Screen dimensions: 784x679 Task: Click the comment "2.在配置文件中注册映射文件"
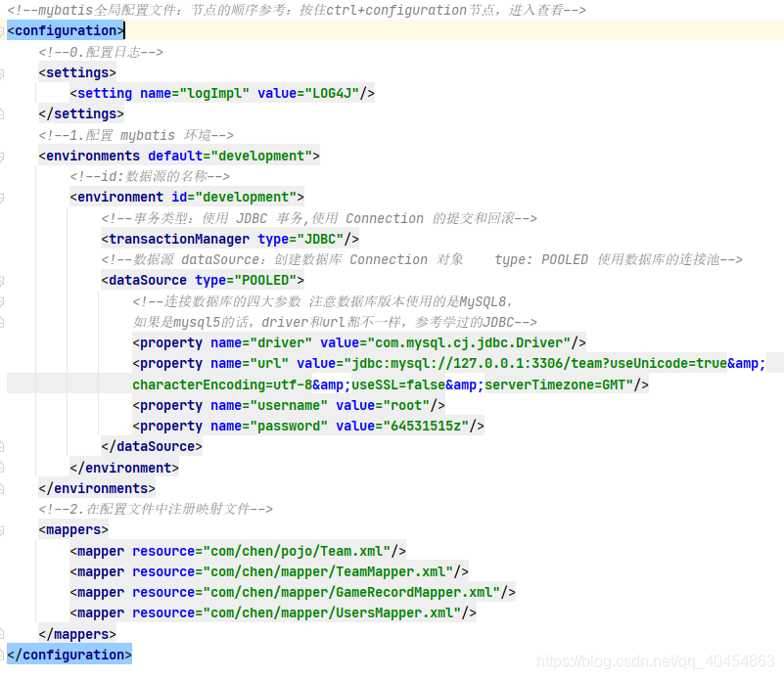156,509
